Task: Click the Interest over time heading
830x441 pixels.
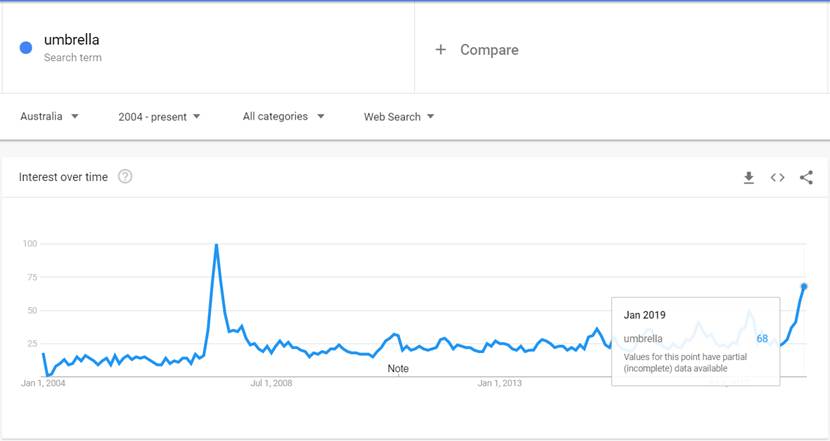Action: pyautogui.click(x=63, y=177)
